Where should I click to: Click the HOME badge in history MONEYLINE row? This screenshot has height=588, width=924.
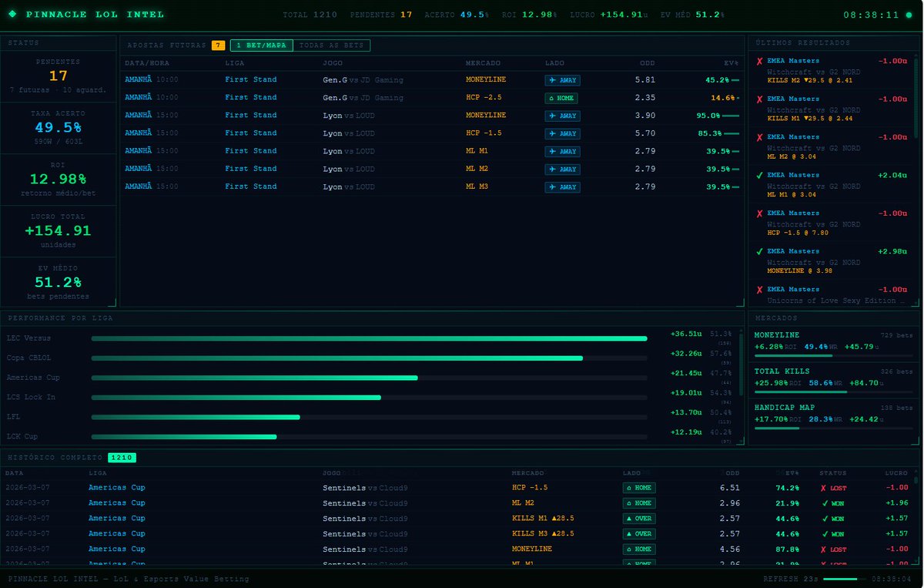639,549
